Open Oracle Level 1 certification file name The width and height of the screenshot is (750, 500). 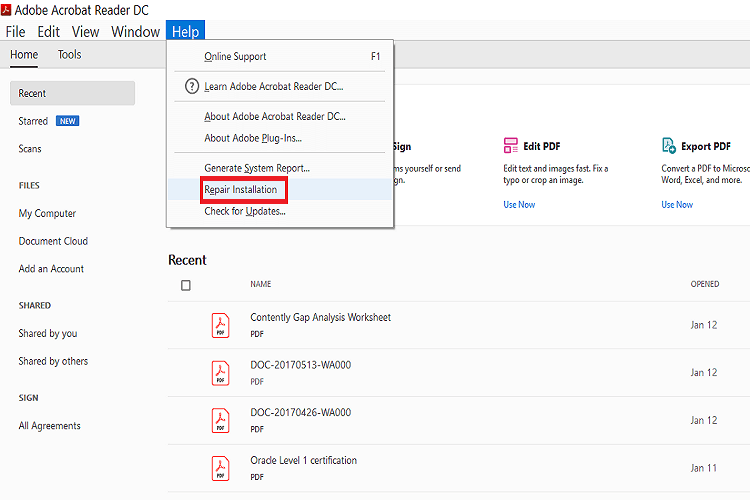(x=303, y=460)
